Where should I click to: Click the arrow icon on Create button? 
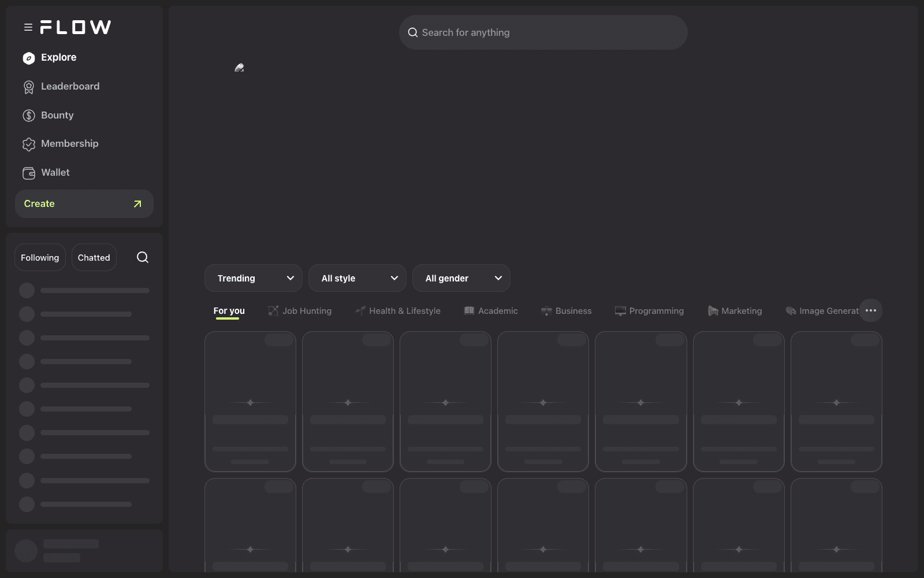pyautogui.click(x=137, y=204)
